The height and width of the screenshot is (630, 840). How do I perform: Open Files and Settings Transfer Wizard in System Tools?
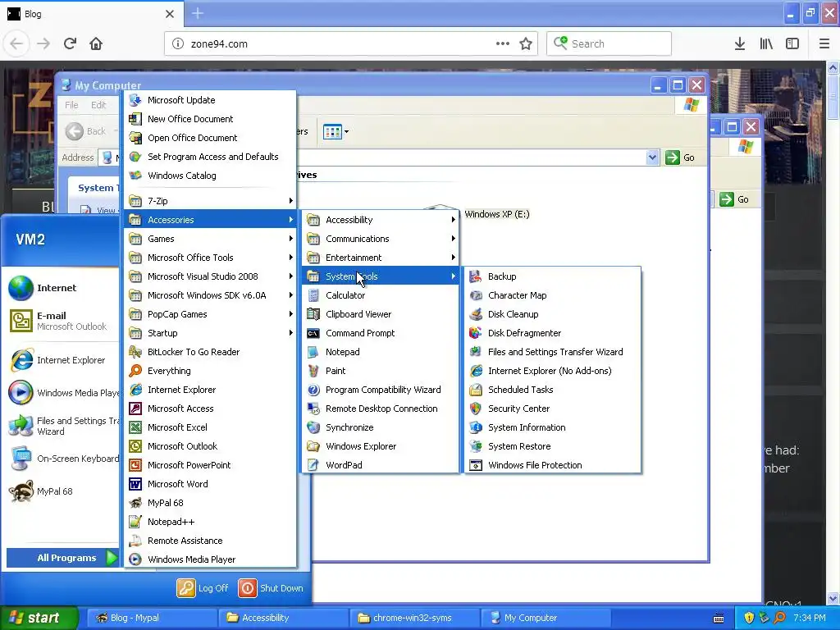click(x=552, y=352)
